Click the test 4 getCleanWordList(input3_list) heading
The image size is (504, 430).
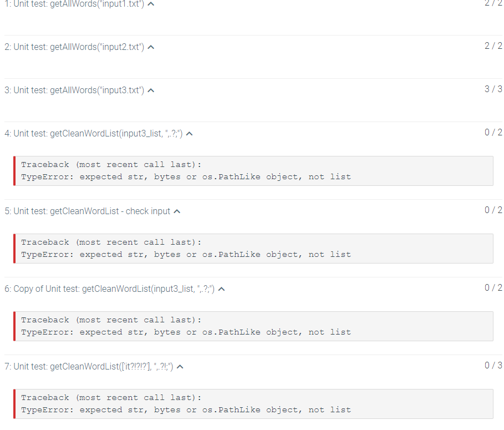94,133
